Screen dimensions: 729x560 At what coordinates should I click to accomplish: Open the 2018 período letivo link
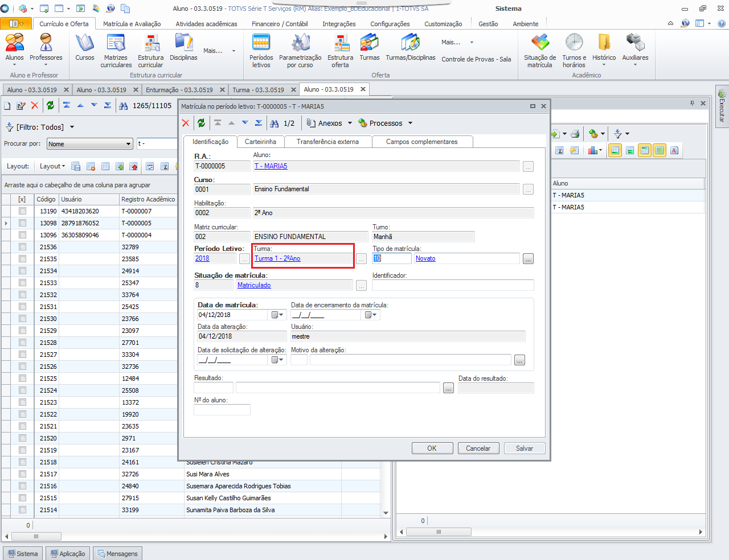pos(202,258)
